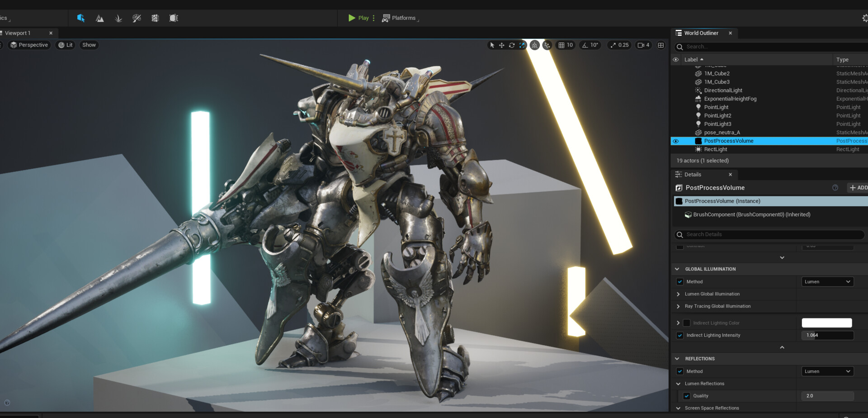The height and width of the screenshot is (418, 868).
Task: Select the Selection mode tool in toolbar
Action: click(x=81, y=18)
